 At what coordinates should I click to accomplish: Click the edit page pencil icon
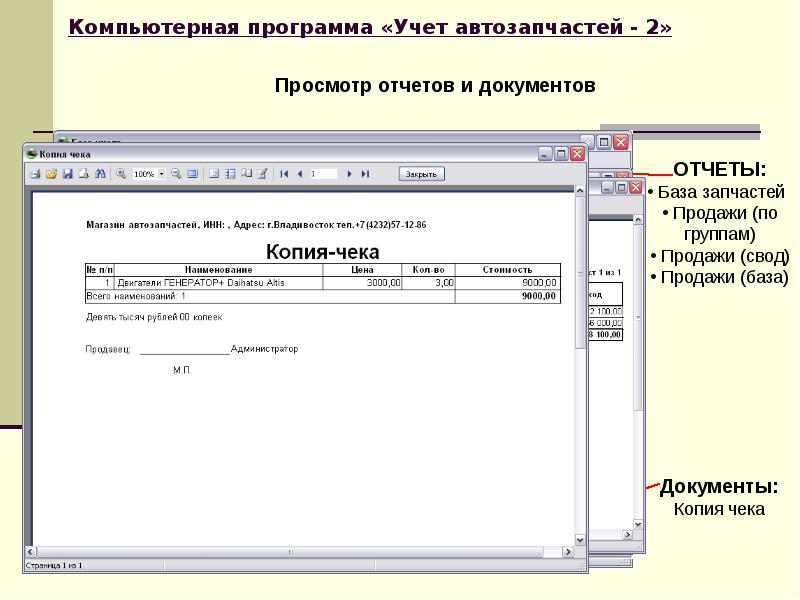coord(262,174)
